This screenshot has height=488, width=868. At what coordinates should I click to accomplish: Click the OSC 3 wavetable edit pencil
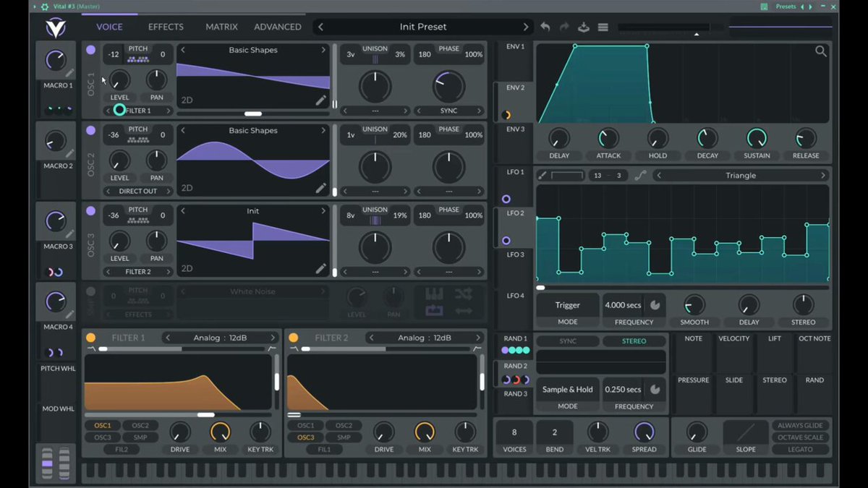point(320,269)
